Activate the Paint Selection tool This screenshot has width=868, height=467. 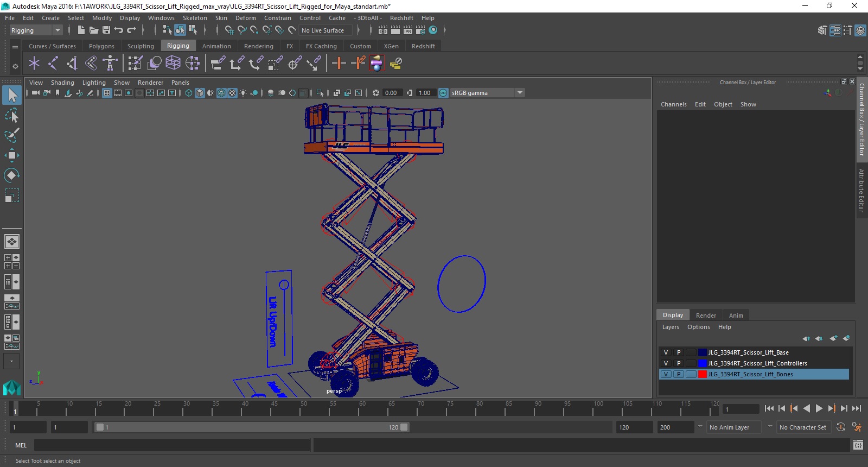tap(12, 135)
